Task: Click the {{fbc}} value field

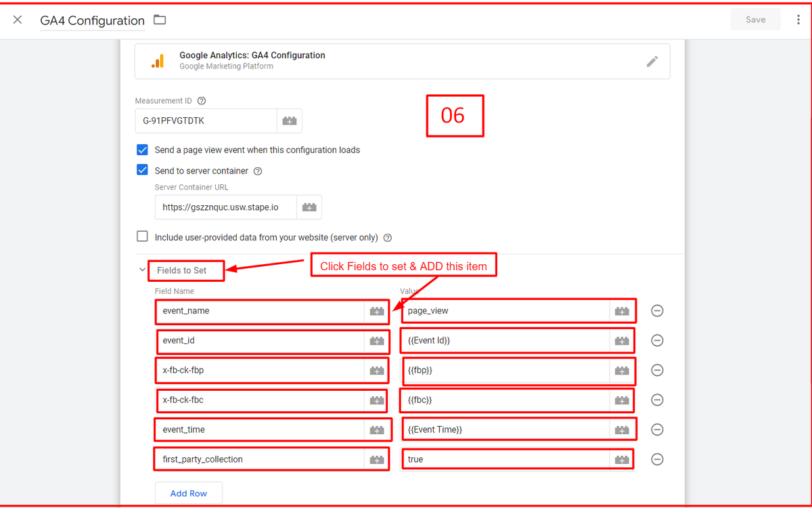Action: click(505, 400)
